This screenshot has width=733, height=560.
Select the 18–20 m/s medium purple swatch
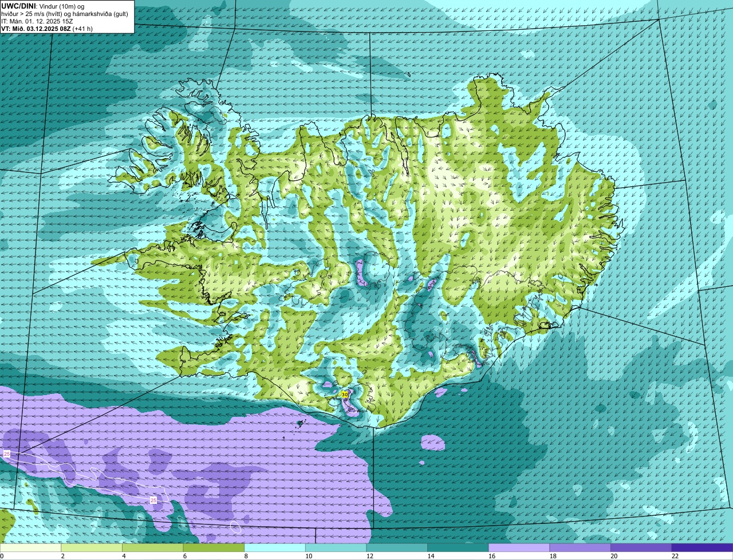(580, 548)
